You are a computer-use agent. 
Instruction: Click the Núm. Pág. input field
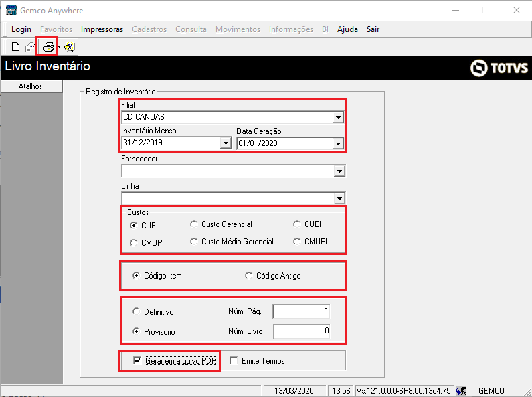(301, 311)
